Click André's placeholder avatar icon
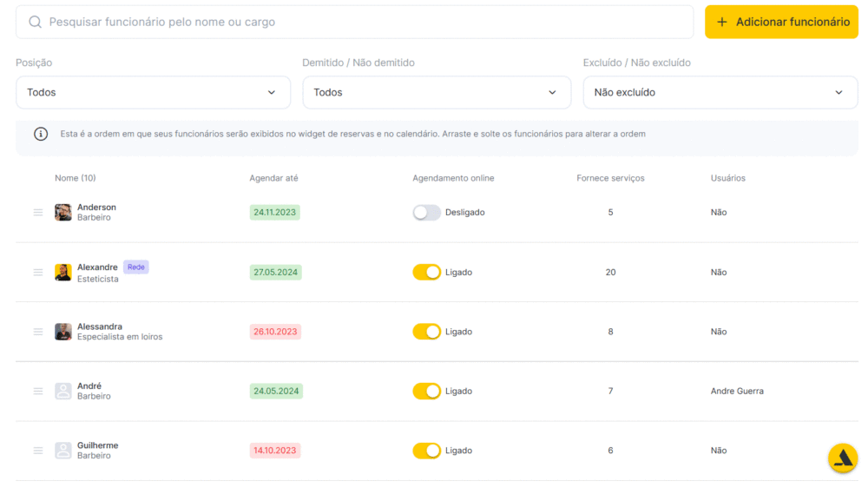 click(63, 391)
